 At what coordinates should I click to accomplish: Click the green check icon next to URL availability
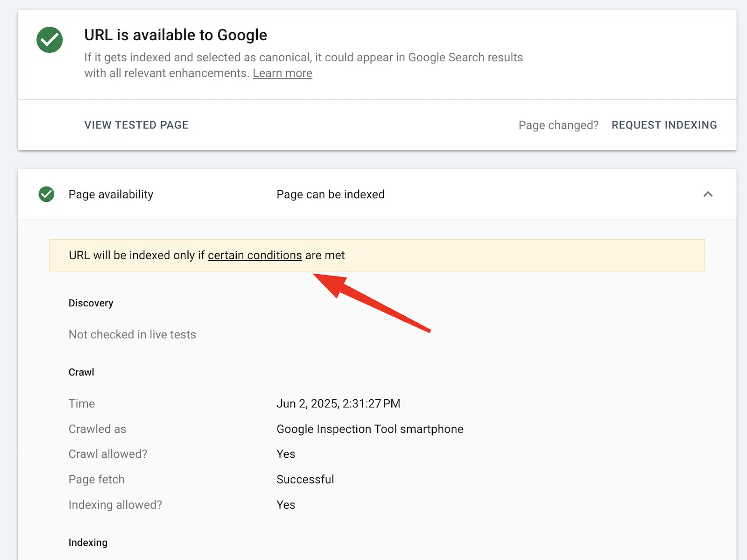[x=49, y=40]
